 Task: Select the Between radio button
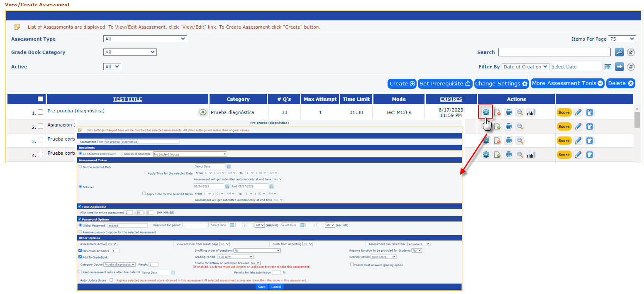[80, 187]
